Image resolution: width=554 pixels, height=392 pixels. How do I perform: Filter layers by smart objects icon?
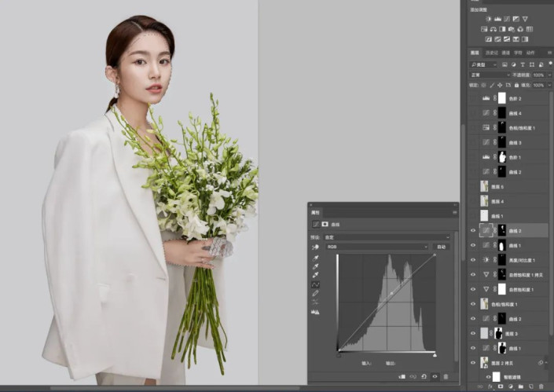541,64
